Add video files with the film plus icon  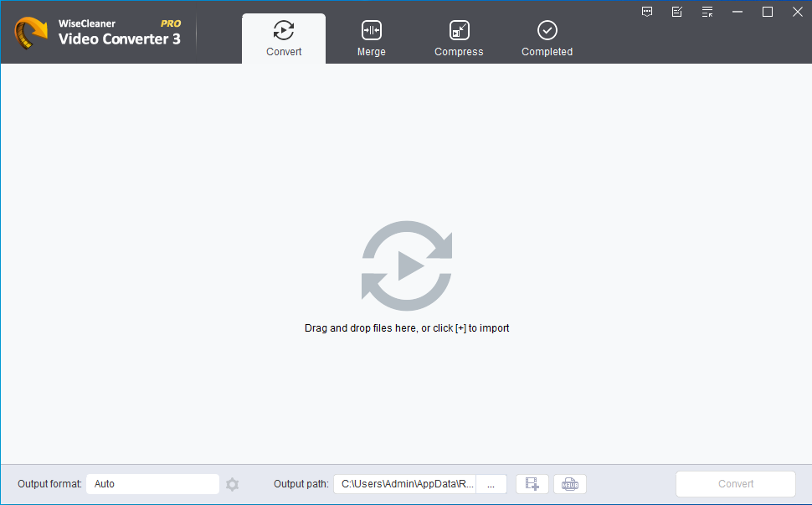coord(532,484)
